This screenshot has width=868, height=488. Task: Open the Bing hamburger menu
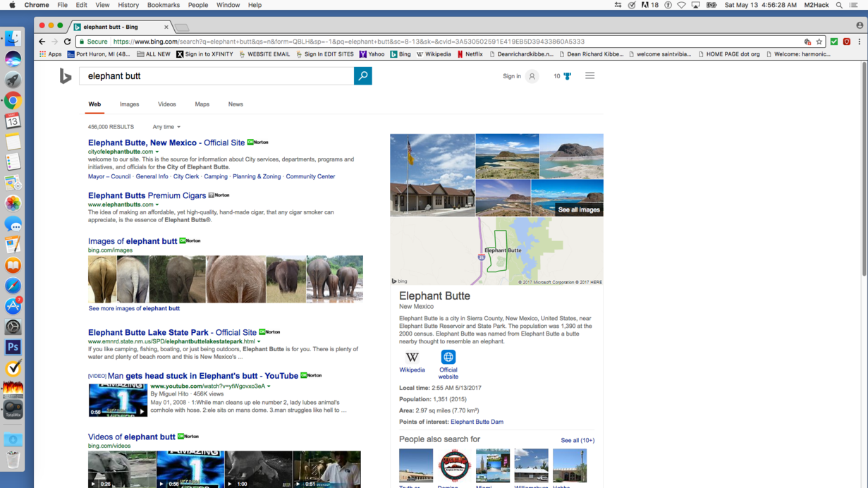590,76
